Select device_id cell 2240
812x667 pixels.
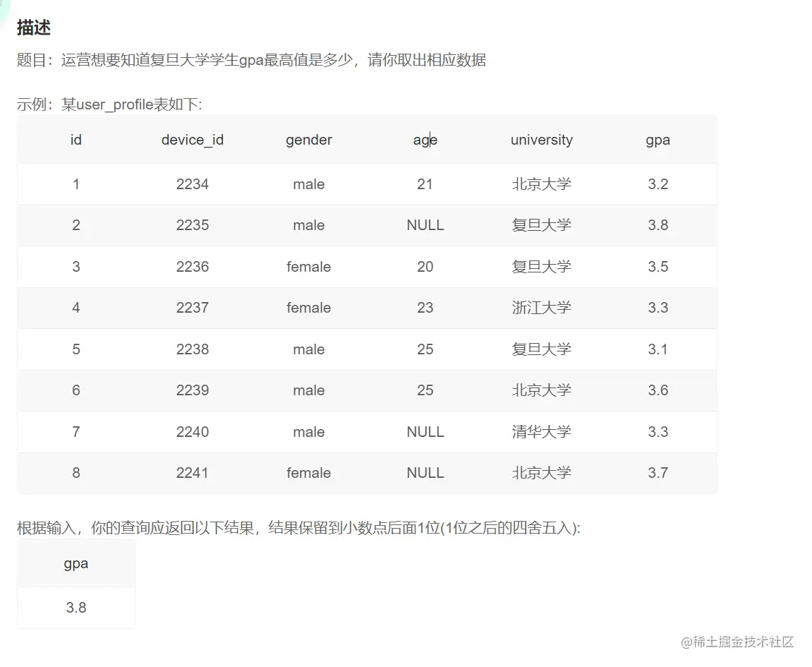tap(193, 432)
